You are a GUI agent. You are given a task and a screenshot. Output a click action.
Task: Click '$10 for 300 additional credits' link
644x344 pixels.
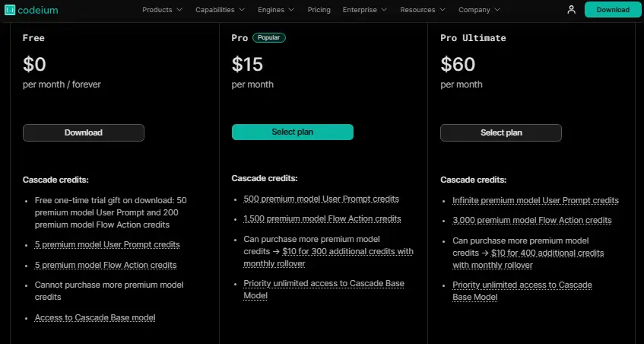pos(347,252)
